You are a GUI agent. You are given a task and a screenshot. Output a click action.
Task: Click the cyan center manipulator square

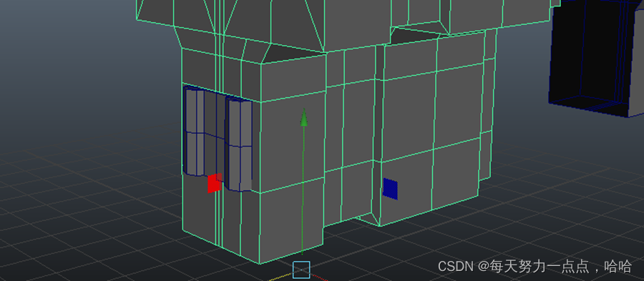(301, 270)
